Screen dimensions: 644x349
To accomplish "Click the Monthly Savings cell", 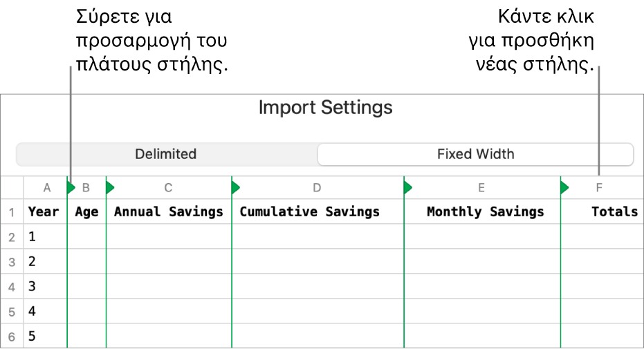I will tap(485, 212).
